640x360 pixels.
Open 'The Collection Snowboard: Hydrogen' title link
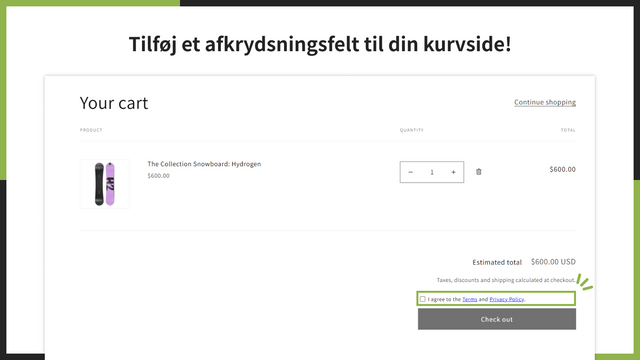[x=204, y=164]
